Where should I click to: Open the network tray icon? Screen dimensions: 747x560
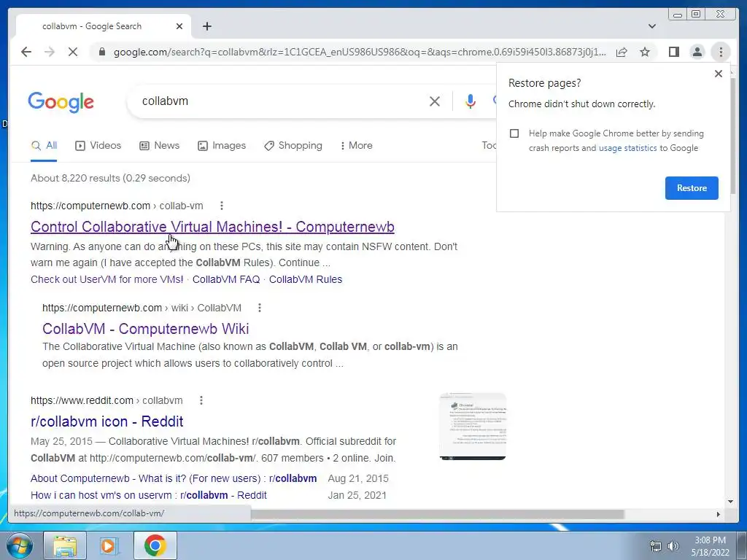(656, 546)
